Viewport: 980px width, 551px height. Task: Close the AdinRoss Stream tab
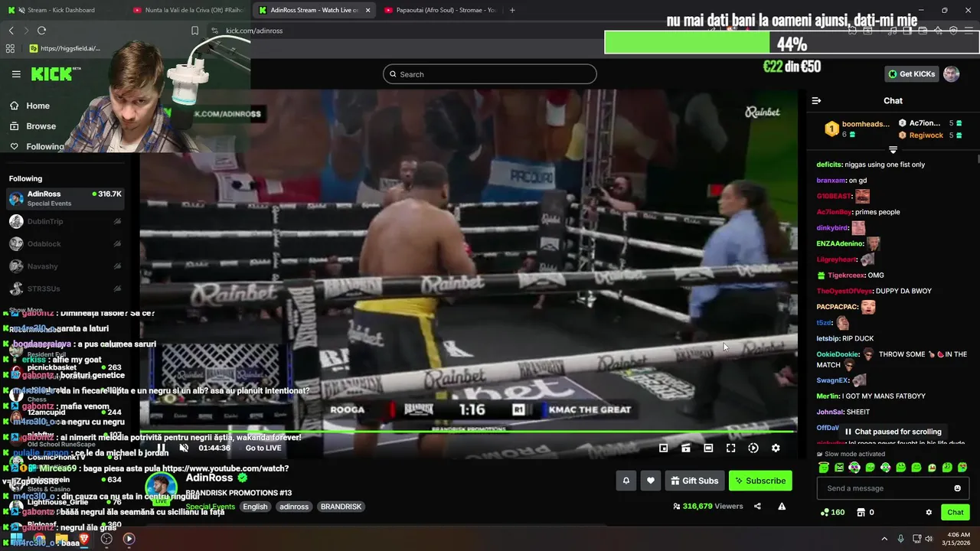(367, 10)
